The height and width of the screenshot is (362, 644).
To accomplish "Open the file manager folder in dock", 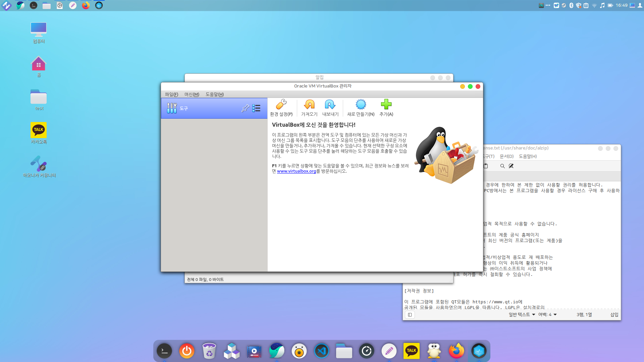I will click(344, 351).
